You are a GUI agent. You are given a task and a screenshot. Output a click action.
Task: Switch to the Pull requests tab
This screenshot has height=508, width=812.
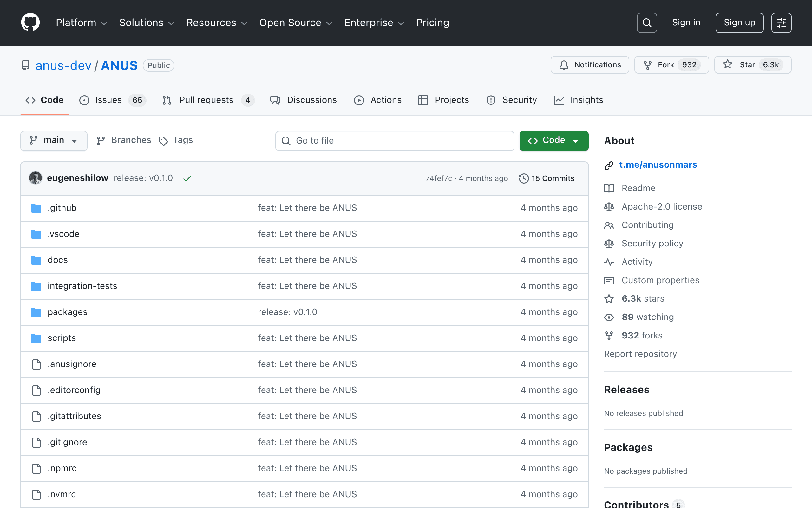[x=208, y=100]
